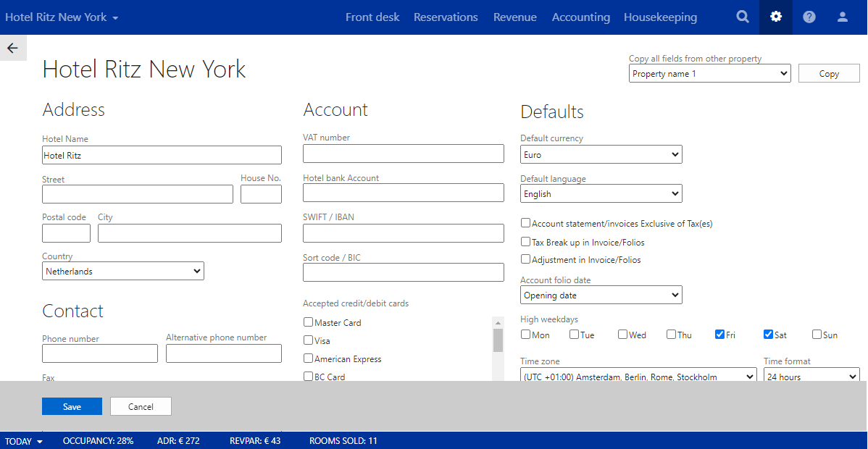The height and width of the screenshot is (449, 868).
Task: Enable Tax Break up in Invoice/Folios
Action: click(526, 242)
